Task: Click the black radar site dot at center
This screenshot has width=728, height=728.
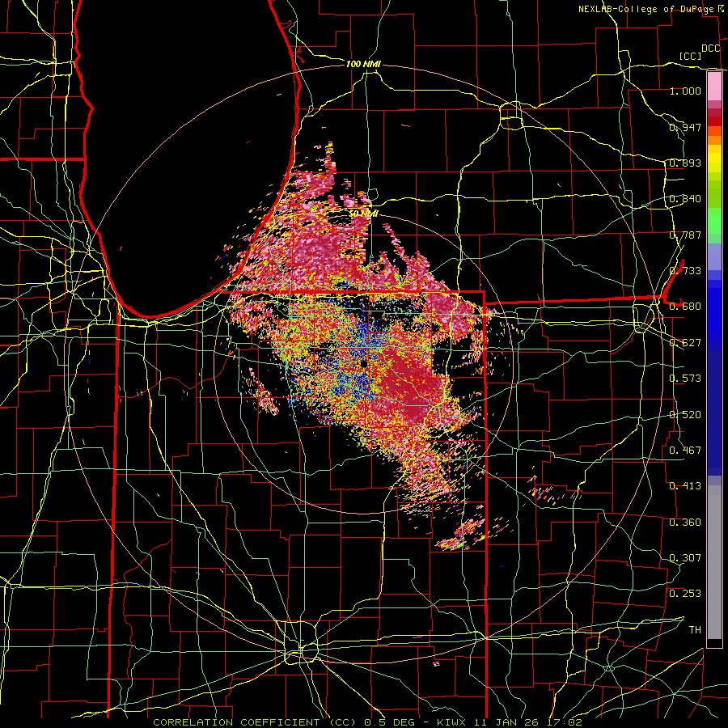Action: [364, 364]
